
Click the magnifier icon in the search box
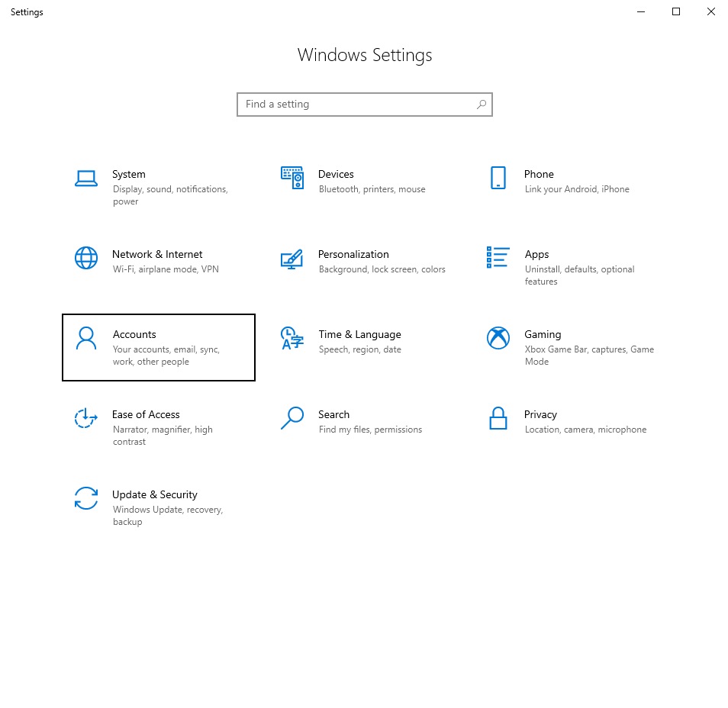482,105
